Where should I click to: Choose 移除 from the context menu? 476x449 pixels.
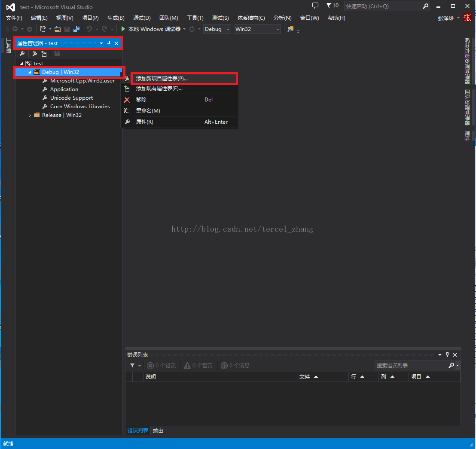(x=180, y=100)
